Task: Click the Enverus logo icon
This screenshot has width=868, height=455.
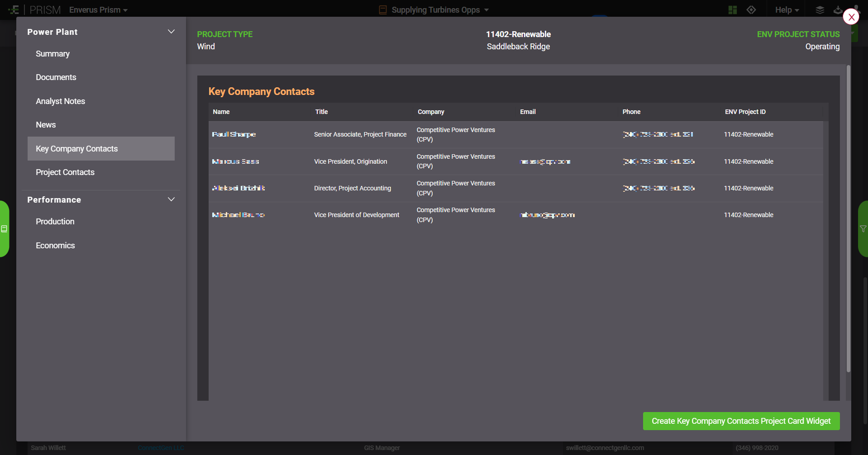Action: pos(14,10)
